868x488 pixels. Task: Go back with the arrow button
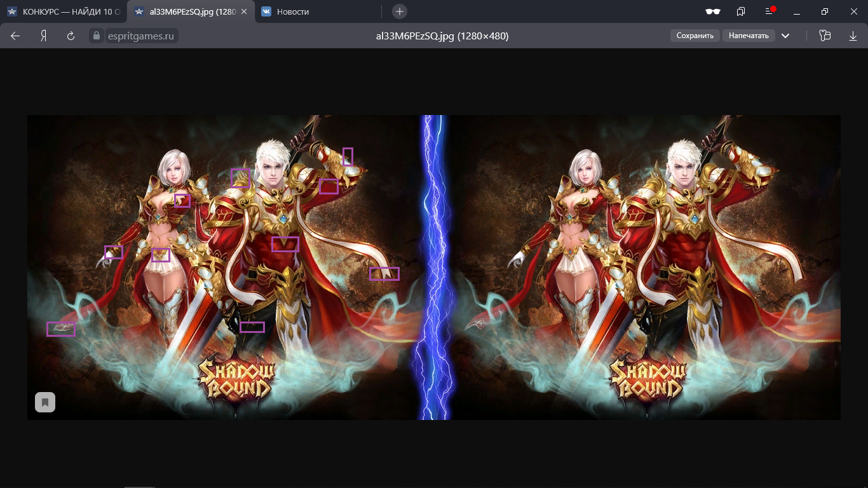click(x=15, y=36)
